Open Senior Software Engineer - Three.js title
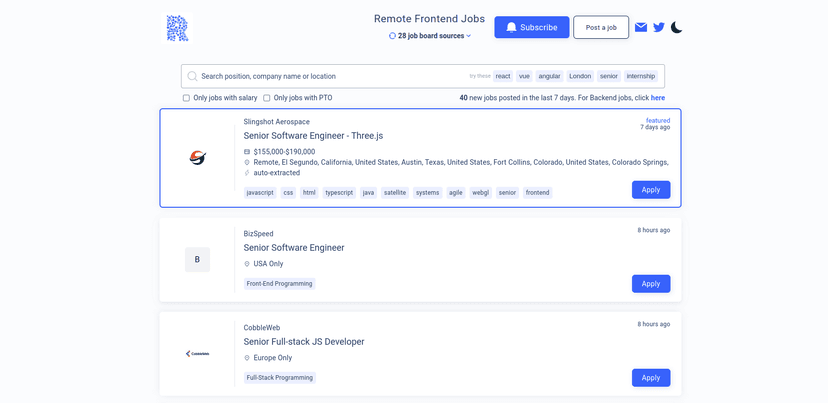The height and width of the screenshot is (403, 828). 313,136
